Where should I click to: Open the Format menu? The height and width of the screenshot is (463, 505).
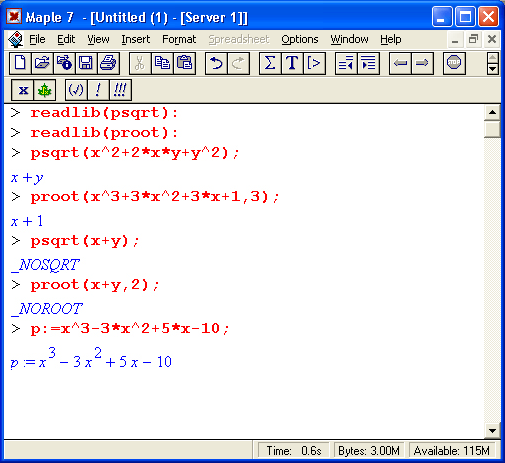pos(179,39)
